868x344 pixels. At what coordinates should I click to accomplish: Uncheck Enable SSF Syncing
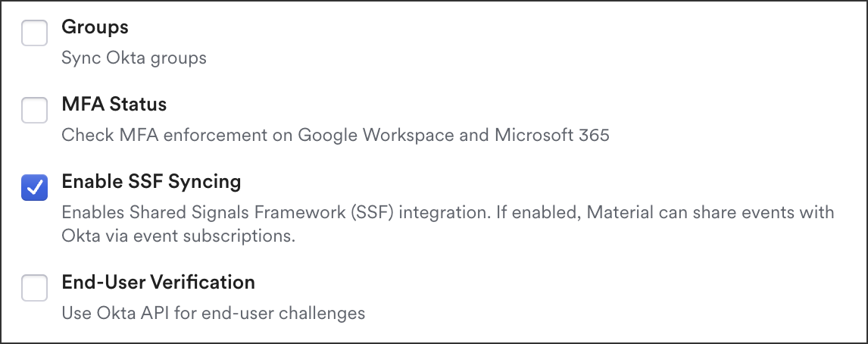click(x=34, y=187)
